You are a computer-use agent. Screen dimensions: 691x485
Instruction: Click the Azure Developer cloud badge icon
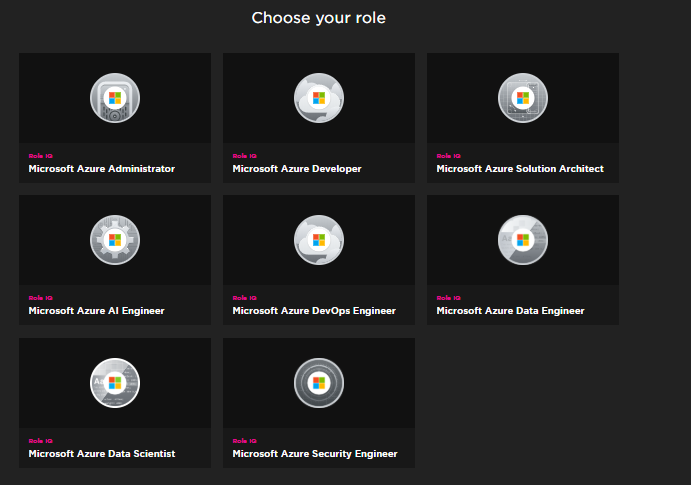point(319,98)
